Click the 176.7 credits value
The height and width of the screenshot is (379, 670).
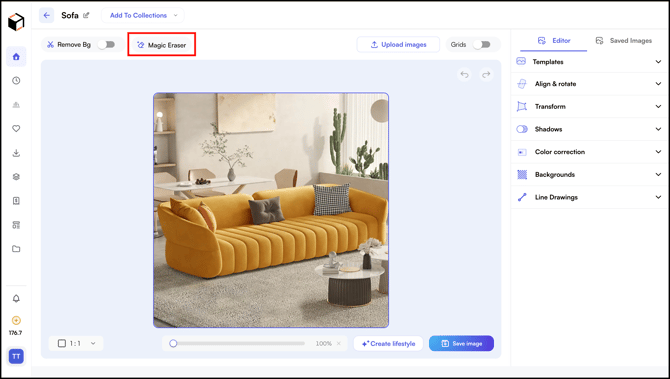(15, 333)
